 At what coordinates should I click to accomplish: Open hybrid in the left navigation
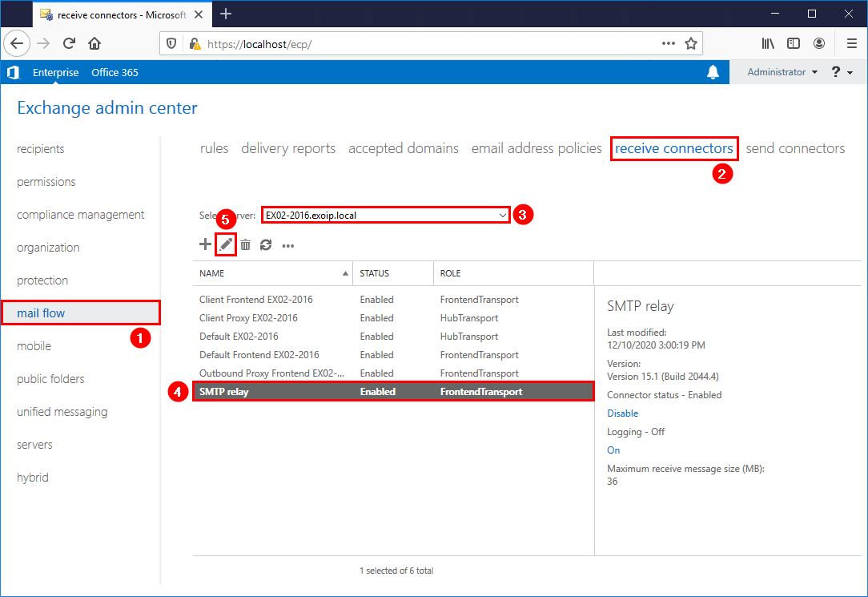tap(33, 478)
